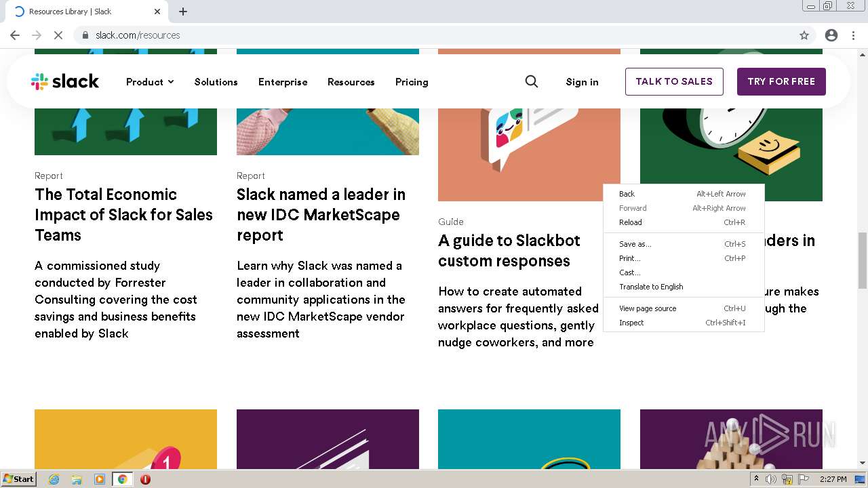Open Slackbot custom responses guide title
The image size is (868, 488).
tap(509, 251)
